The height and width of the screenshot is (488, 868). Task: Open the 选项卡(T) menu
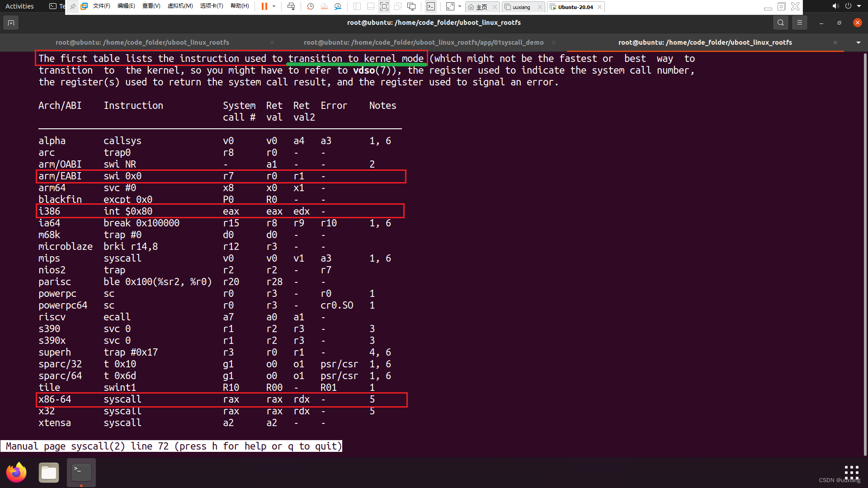tap(212, 6)
